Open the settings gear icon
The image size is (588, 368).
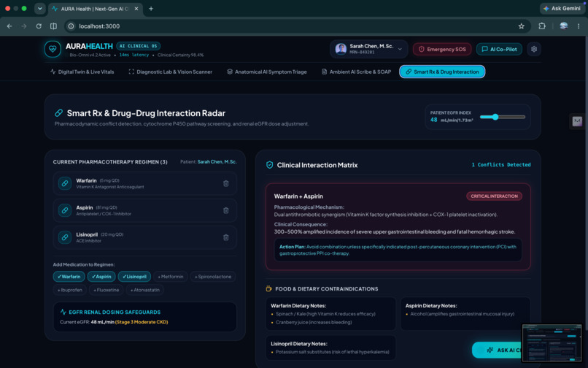click(x=534, y=49)
